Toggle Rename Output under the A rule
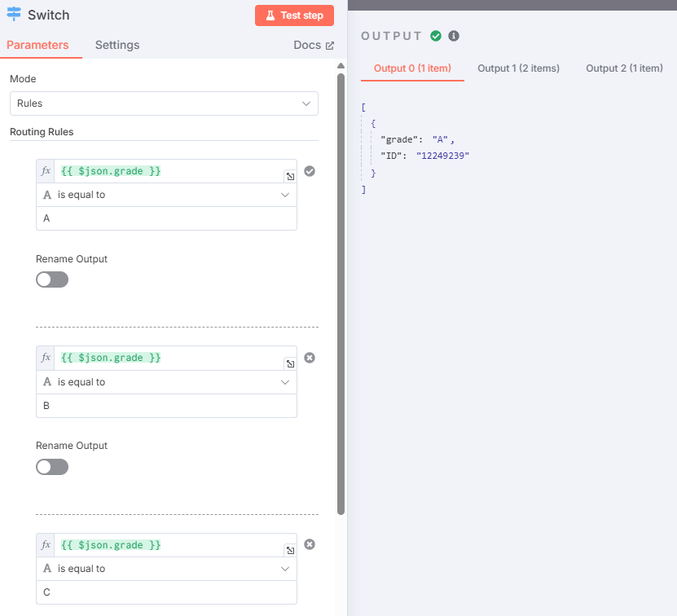 [52, 279]
